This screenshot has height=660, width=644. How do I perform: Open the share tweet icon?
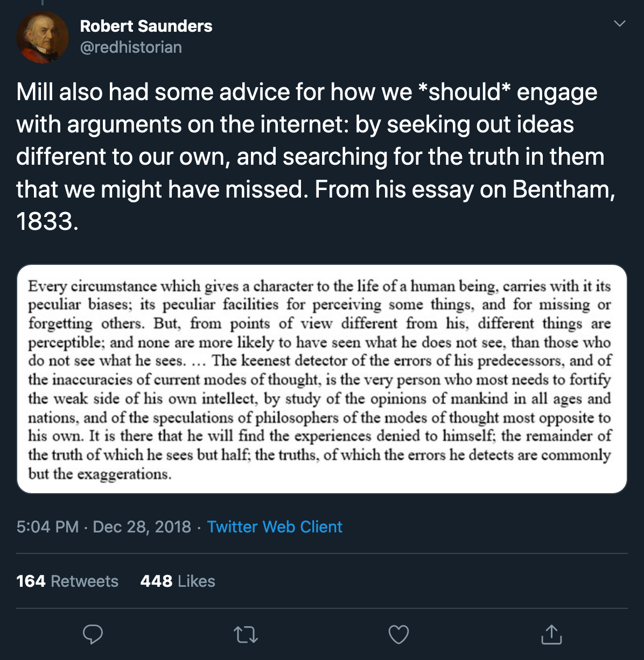click(551, 634)
